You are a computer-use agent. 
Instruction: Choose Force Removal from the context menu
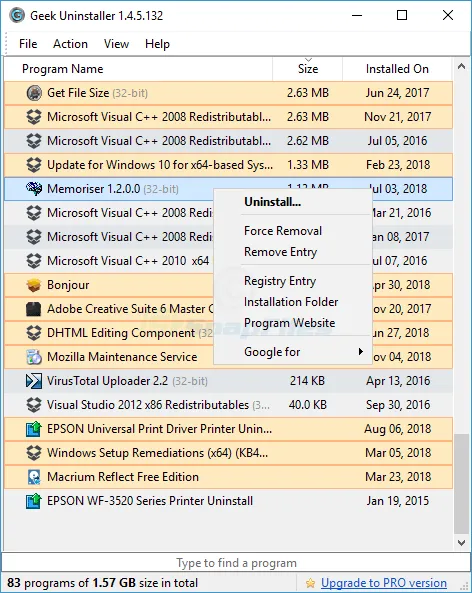[283, 231]
